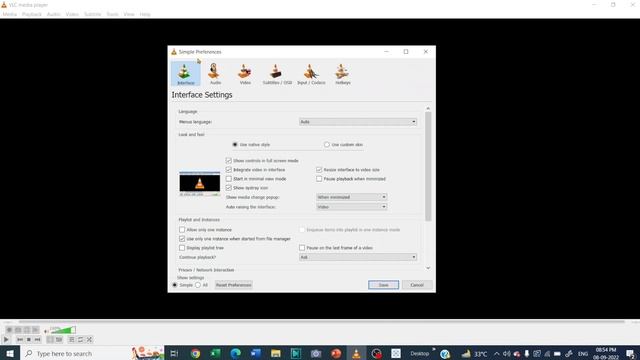The height and width of the screenshot is (360, 640).
Task: Open the Video preferences category
Action: pyautogui.click(x=245, y=73)
